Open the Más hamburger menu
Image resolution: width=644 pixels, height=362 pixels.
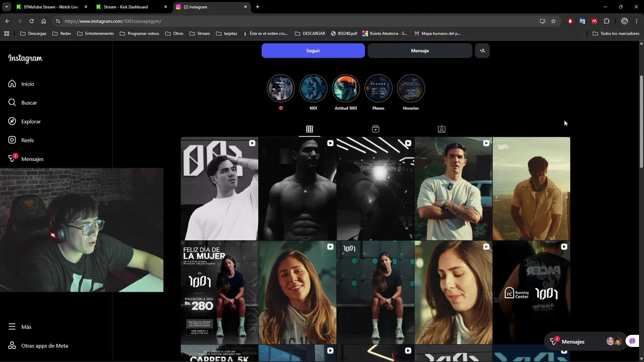pyautogui.click(x=20, y=327)
